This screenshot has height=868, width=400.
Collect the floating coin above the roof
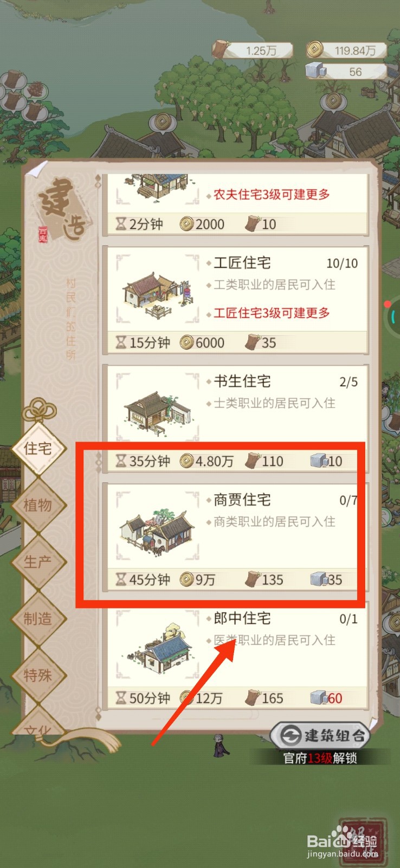point(161,123)
